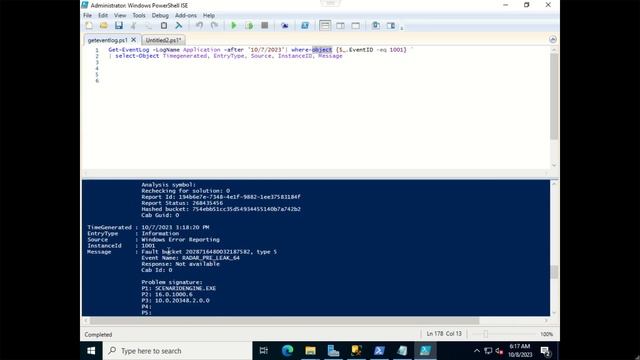Viewport: 640px width, 360px height.
Task: Click the Cut scissors icon
Action: click(x=133, y=26)
